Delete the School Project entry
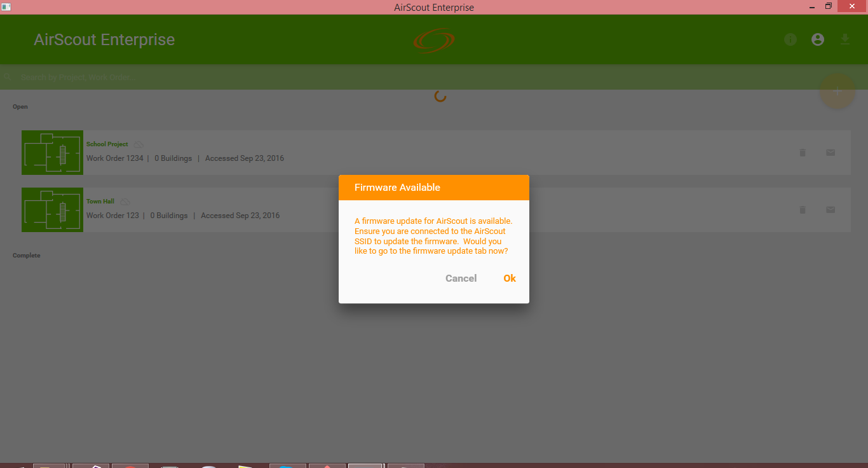Screen dimensions: 868x468 point(803,153)
